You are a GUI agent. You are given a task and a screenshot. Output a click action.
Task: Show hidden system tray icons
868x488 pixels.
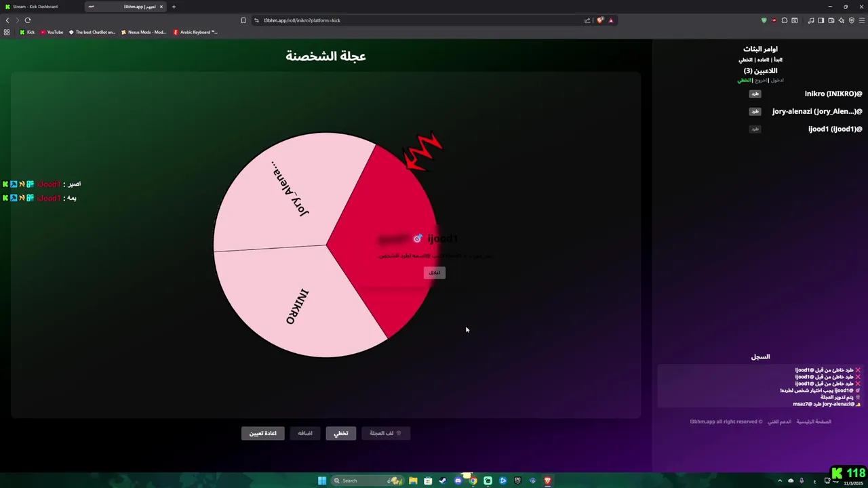coord(780,481)
